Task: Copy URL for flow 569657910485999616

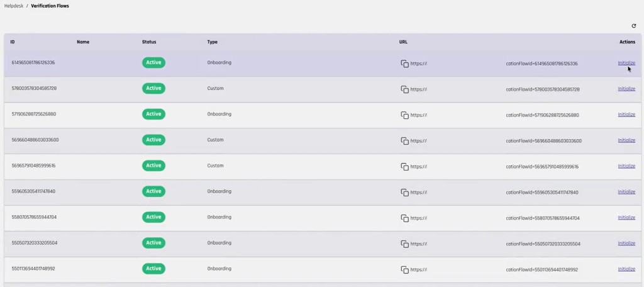Action: tap(404, 167)
